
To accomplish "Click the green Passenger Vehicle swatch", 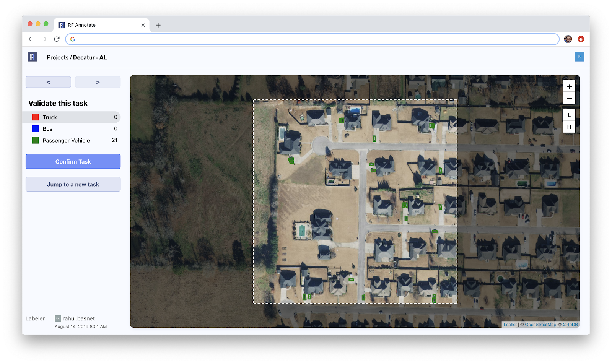I will 35,140.
